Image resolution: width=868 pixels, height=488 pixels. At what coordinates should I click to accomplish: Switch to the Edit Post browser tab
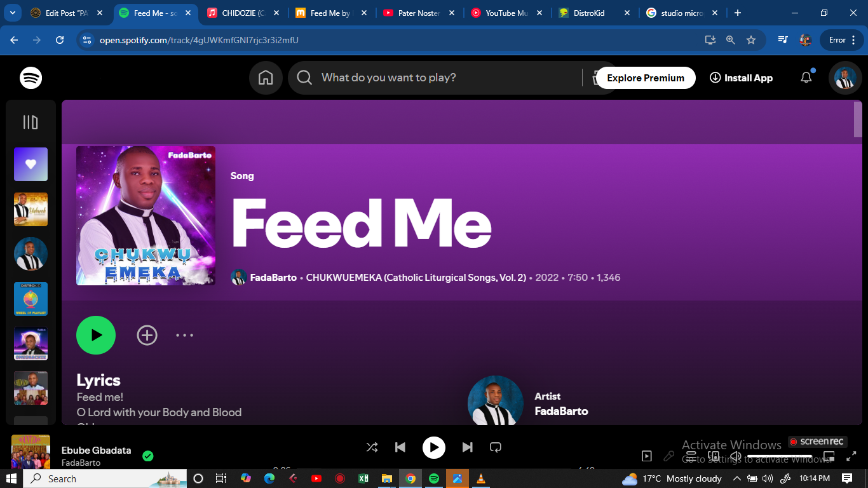point(66,13)
